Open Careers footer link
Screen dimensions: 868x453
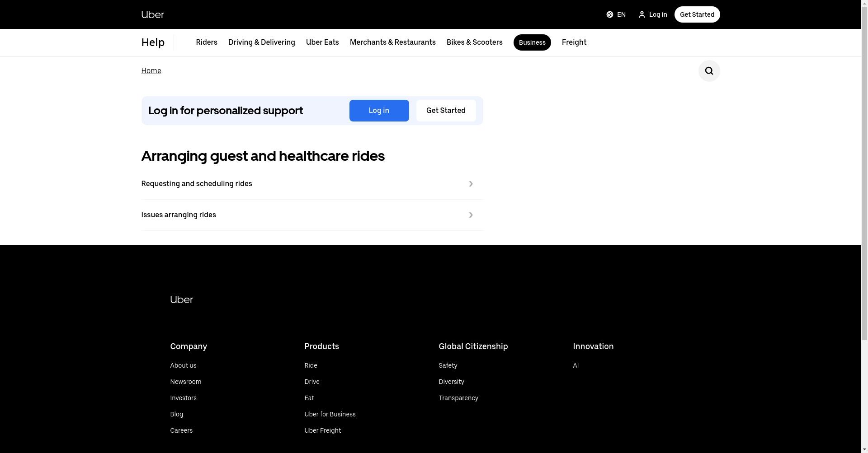[x=181, y=430]
